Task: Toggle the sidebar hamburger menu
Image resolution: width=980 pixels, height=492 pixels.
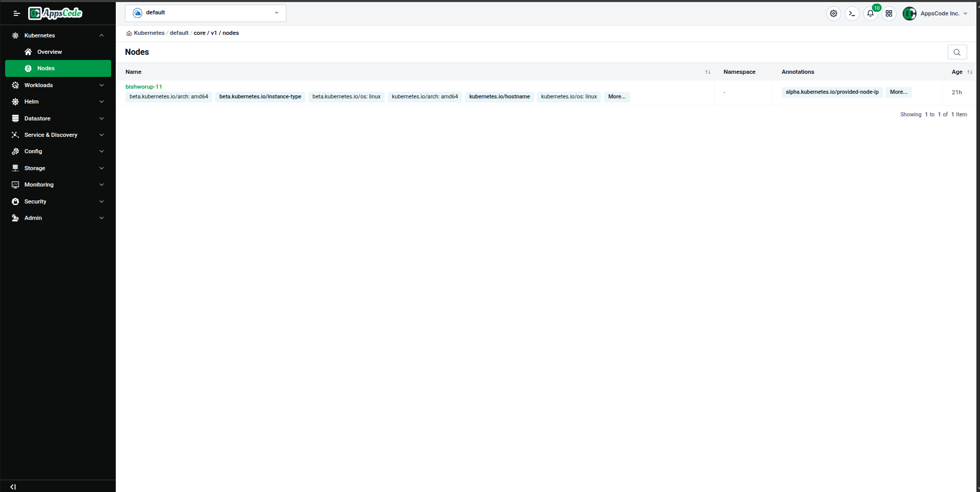Action: (16, 13)
